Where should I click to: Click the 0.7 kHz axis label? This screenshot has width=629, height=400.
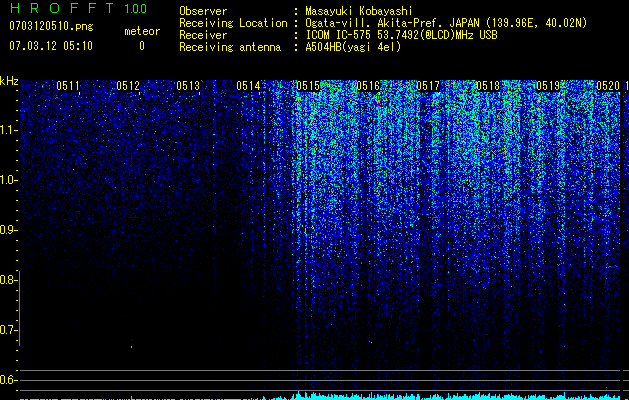click(x=7, y=330)
